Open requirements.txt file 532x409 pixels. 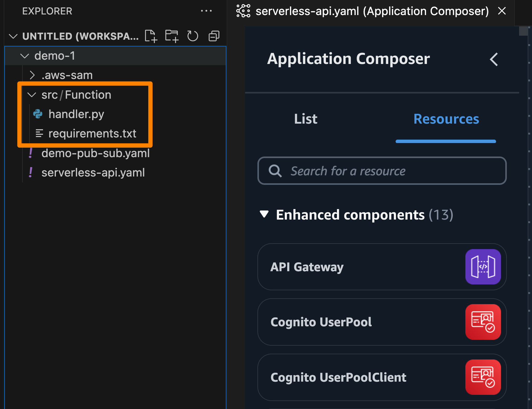[x=92, y=134]
